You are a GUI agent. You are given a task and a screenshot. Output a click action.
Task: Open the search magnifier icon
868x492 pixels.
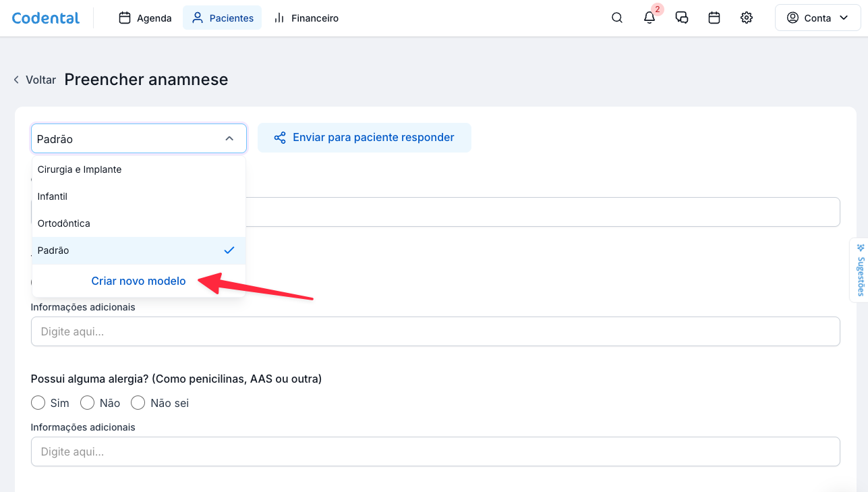click(x=617, y=18)
